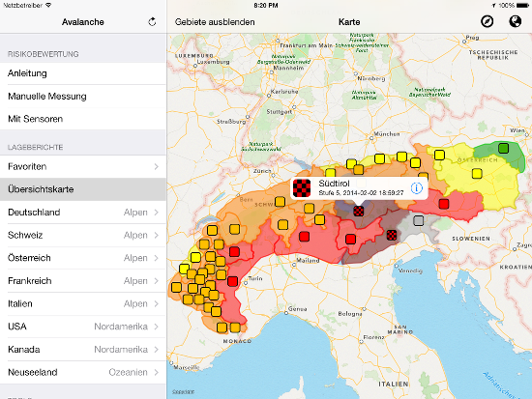Tap the red marker west of Turin
This screenshot has width=532, height=399.
[x=233, y=281]
